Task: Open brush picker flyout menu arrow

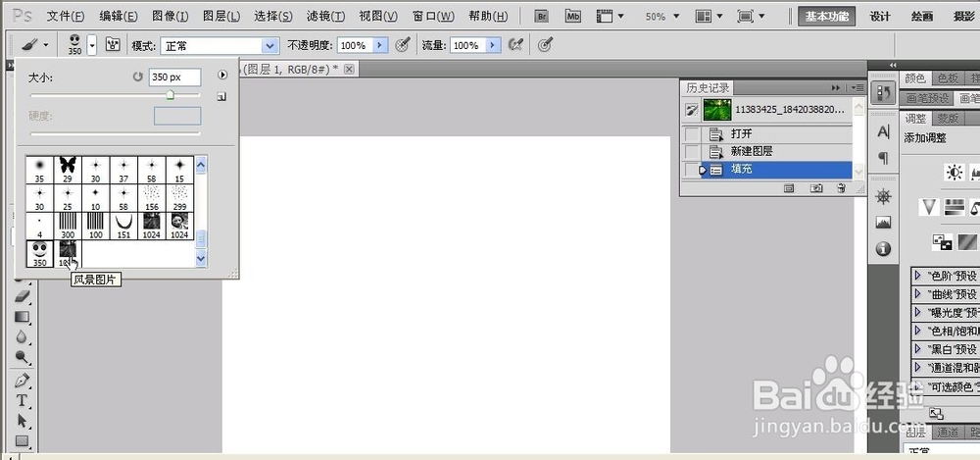Action: coord(222,76)
